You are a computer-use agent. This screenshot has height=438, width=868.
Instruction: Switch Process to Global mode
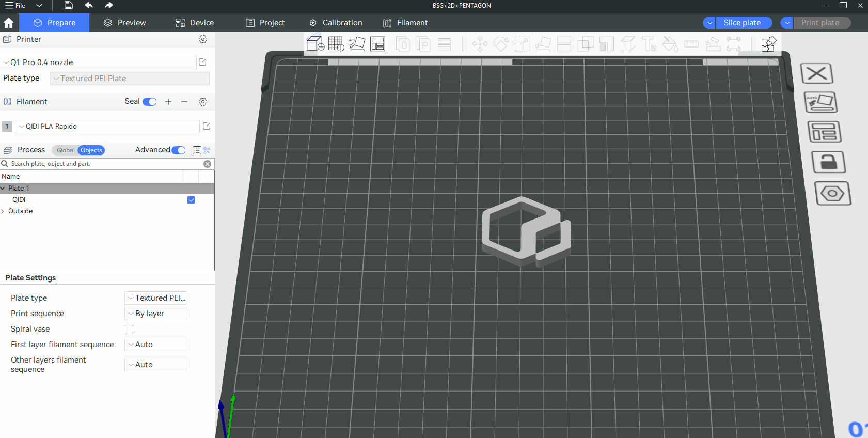pos(65,150)
